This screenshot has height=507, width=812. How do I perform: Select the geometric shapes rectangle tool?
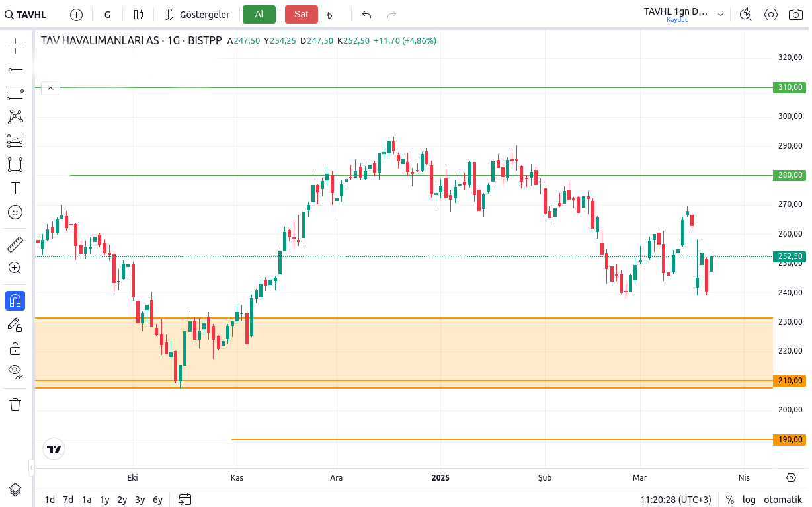tap(15, 165)
